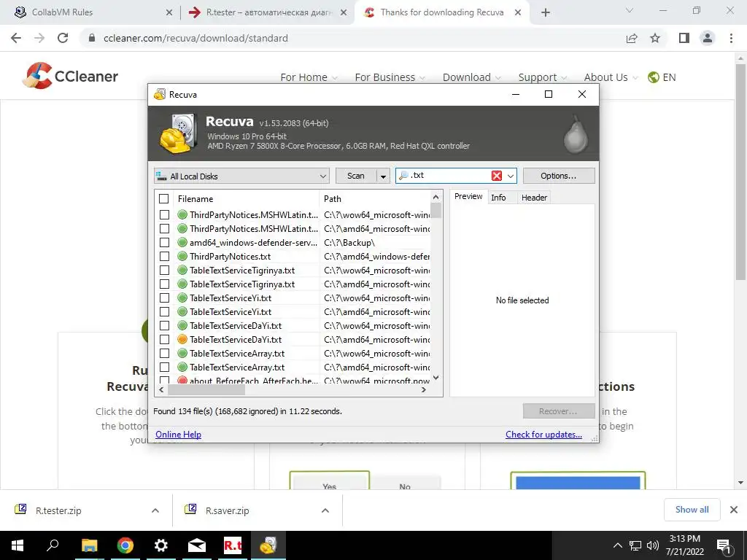The height and width of the screenshot is (560, 747).
Task: Check the orange TableTextServiceDaYi.txt row box
Action: tap(164, 340)
